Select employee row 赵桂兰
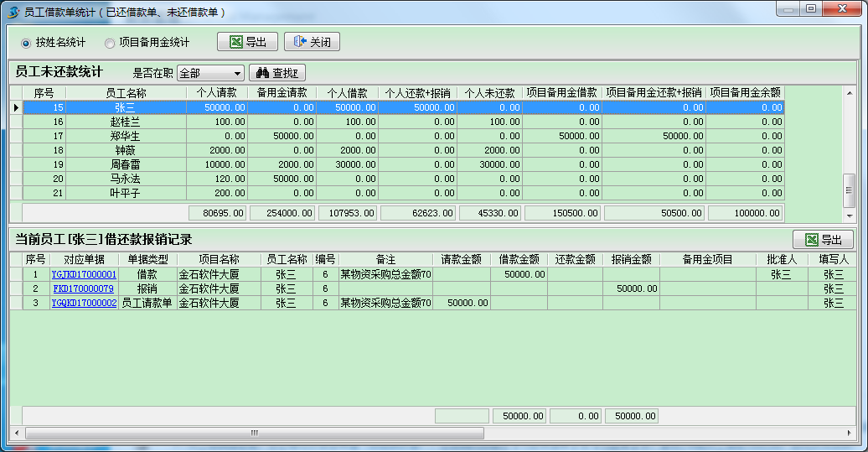Image resolution: width=868 pixels, height=452 pixels. [403, 122]
